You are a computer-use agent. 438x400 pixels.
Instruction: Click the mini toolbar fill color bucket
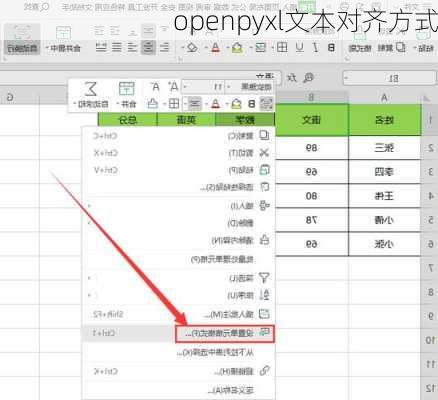pyautogui.click(x=236, y=104)
